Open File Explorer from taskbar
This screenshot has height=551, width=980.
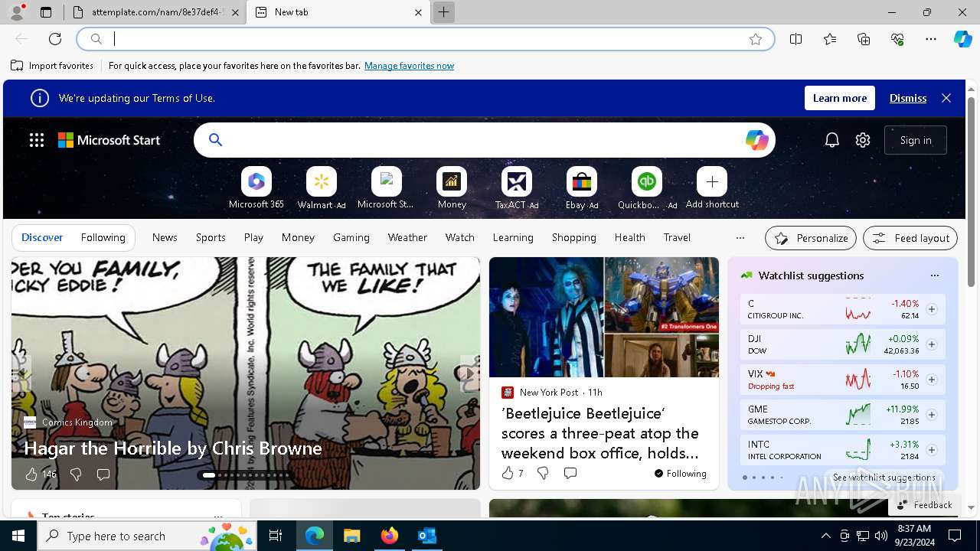coord(351,536)
